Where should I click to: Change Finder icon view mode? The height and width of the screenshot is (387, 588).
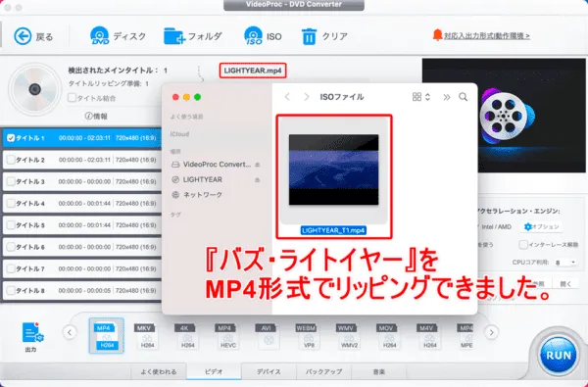click(421, 97)
